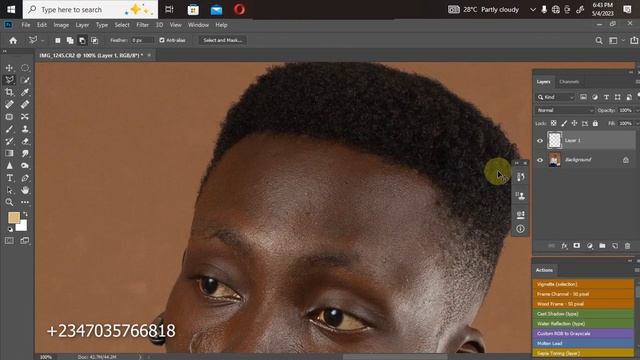The width and height of the screenshot is (640, 360).
Task: Run the Vignette (selection) action
Action: click(583, 284)
